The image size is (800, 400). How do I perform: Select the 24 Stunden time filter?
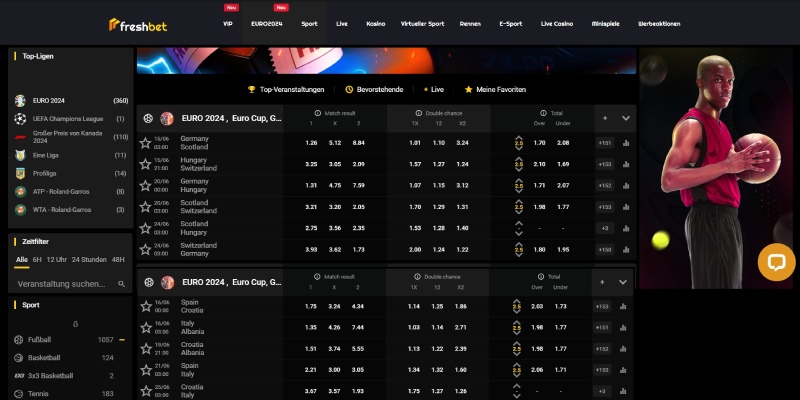pyautogui.click(x=89, y=260)
